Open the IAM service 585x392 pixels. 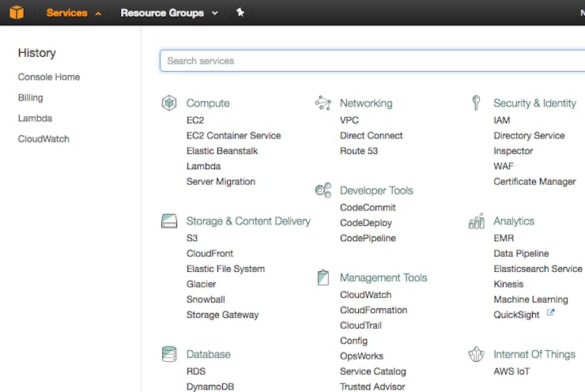pyautogui.click(x=502, y=120)
